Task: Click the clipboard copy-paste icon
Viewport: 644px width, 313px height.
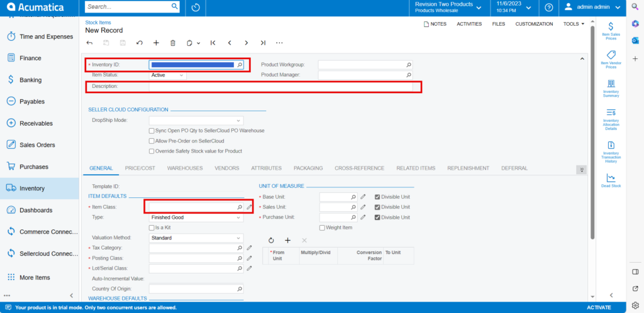Action: click(x=189, y=43)
